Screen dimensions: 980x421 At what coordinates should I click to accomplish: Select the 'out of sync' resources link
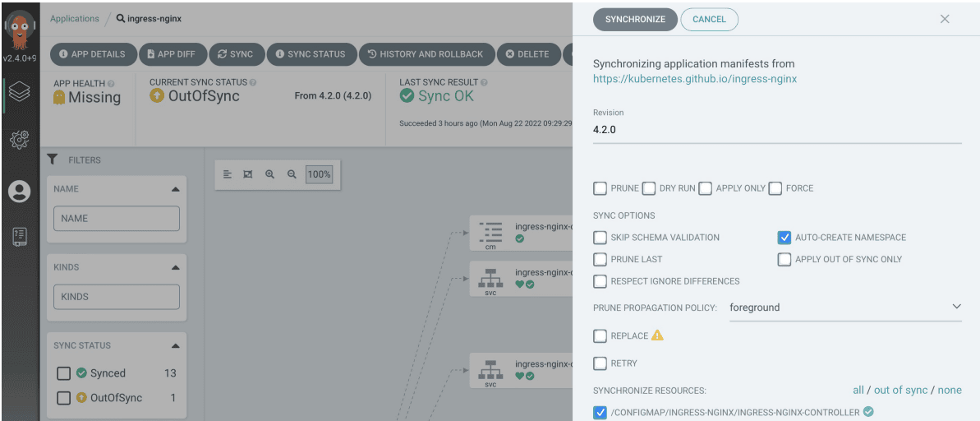900,390
